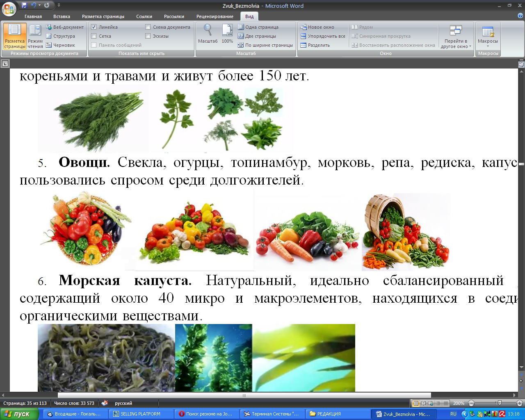This screenshot has height=420, width=525.
Task: Enable the Схема документа checkbox
Action: pyautogui.click(x=148, y=27)
